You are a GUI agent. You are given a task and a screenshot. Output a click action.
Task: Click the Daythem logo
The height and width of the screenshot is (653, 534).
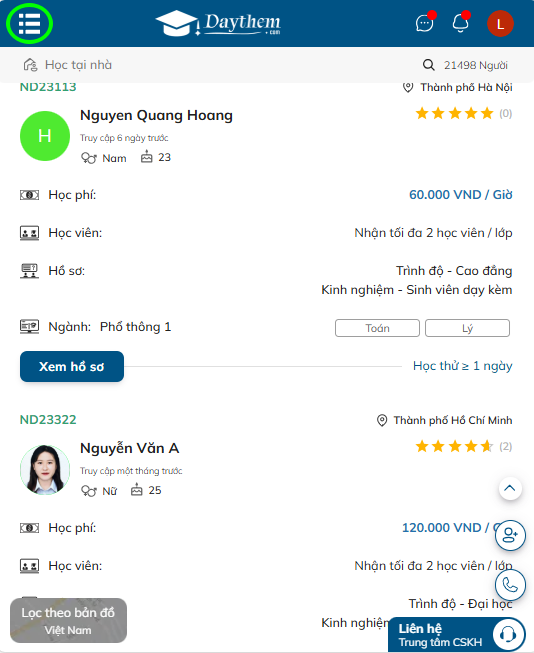[218, 23]
